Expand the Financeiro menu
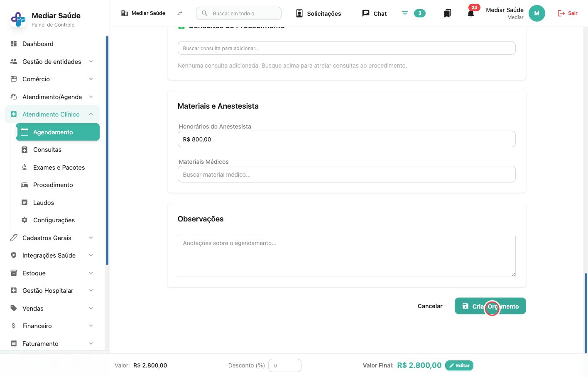The width and height of the screenshot is (588, 377). (x=52, y=326)
